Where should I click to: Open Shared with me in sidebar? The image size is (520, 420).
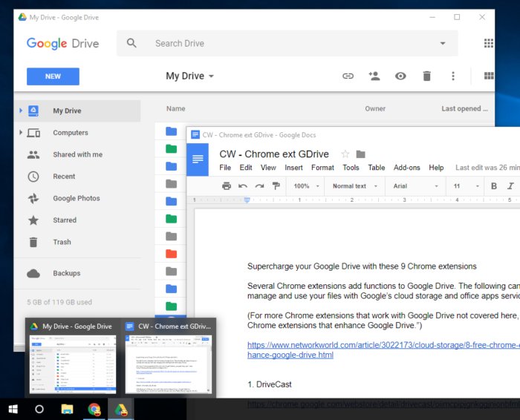pos(77,154)
